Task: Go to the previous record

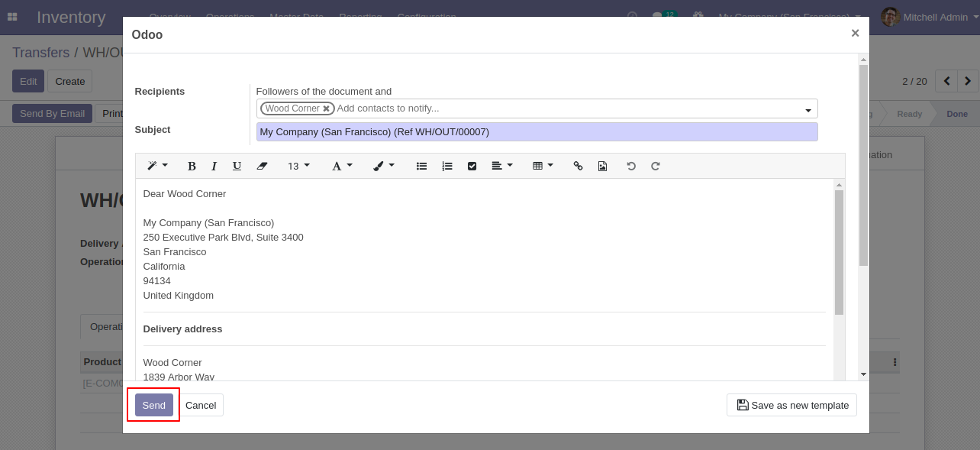Action: pos(946,81)
